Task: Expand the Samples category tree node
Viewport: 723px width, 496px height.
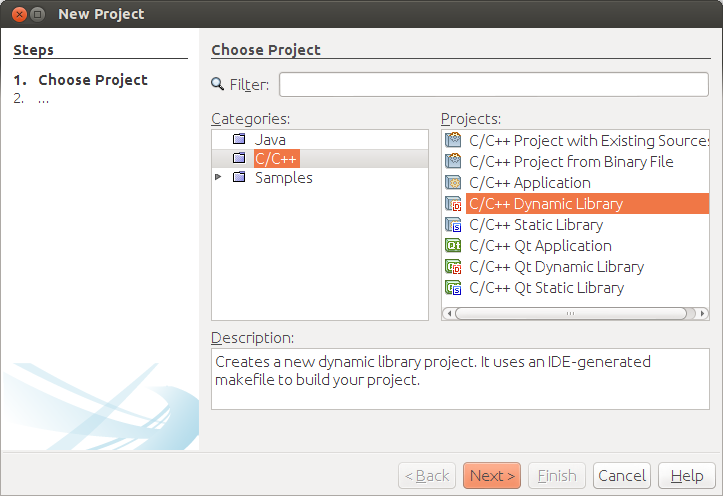Action: click(219, 178)
